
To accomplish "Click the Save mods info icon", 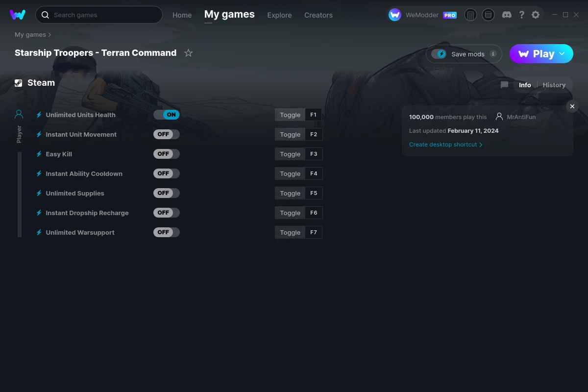I will [x=493, y=54].
